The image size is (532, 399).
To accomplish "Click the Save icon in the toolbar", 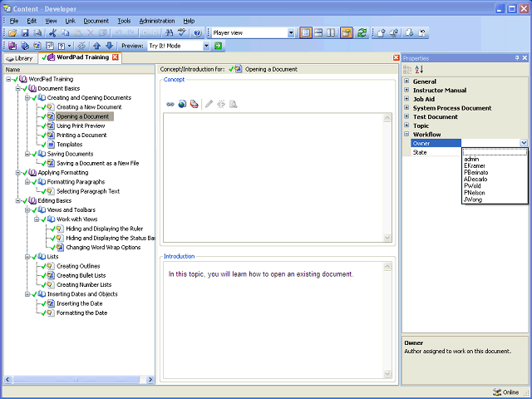I will pos(26,32).
